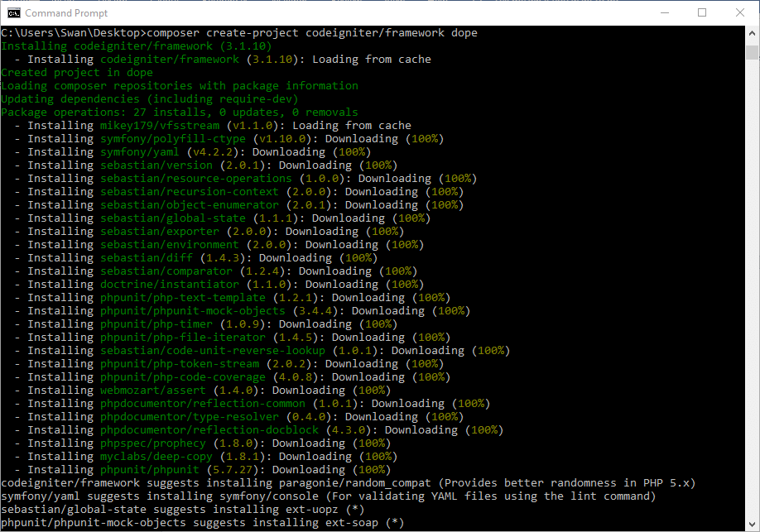
Task: Minimize the Command Prompt window
Action: [665, 12]
